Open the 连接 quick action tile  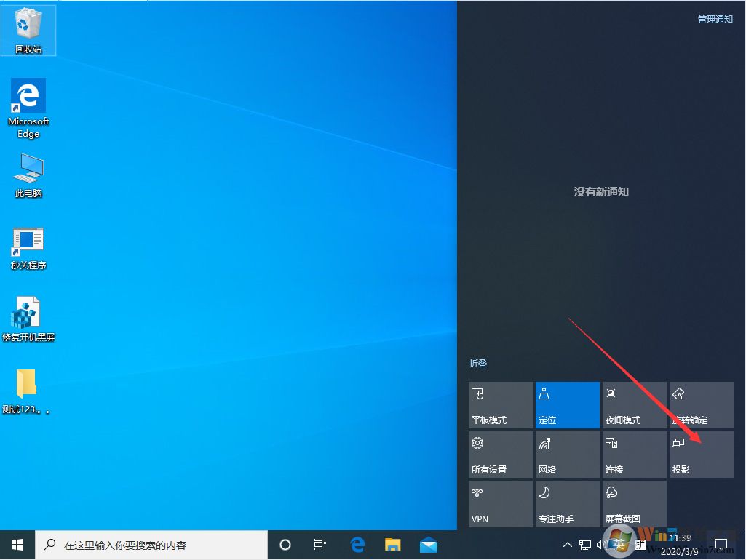coord(633,454)
